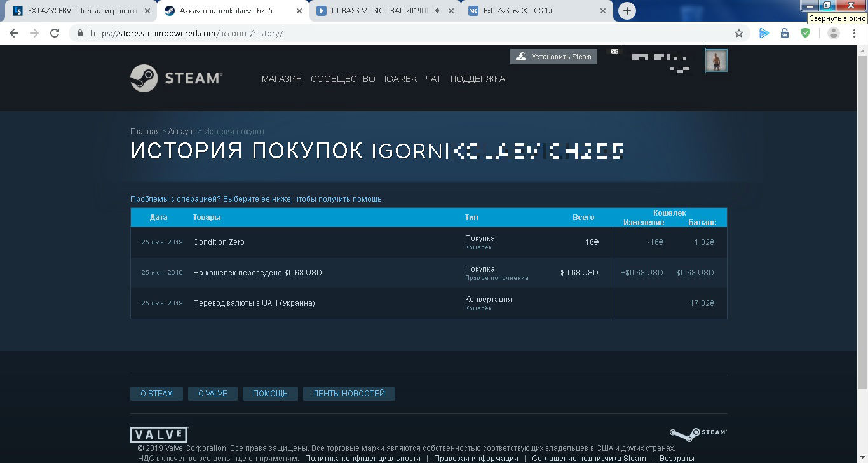This screenshot has width=868, height=463.
Task: Click Главная breadcrumb link
Action: [x=145, y=132]
